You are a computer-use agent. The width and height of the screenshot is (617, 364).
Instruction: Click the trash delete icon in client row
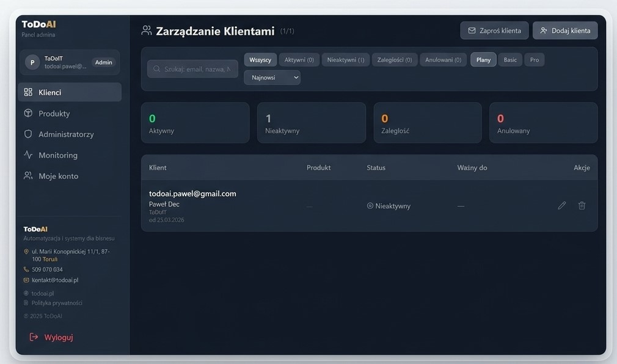(x=582, y=206)
